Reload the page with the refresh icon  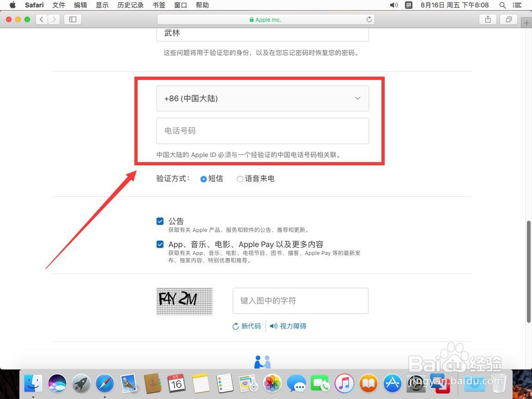[x=369, y=19]
